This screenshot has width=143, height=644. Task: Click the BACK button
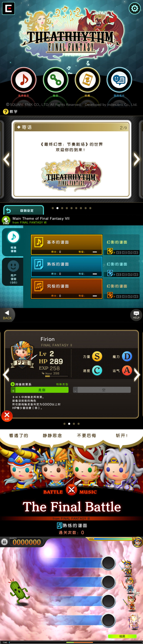(x=7, y=315)
